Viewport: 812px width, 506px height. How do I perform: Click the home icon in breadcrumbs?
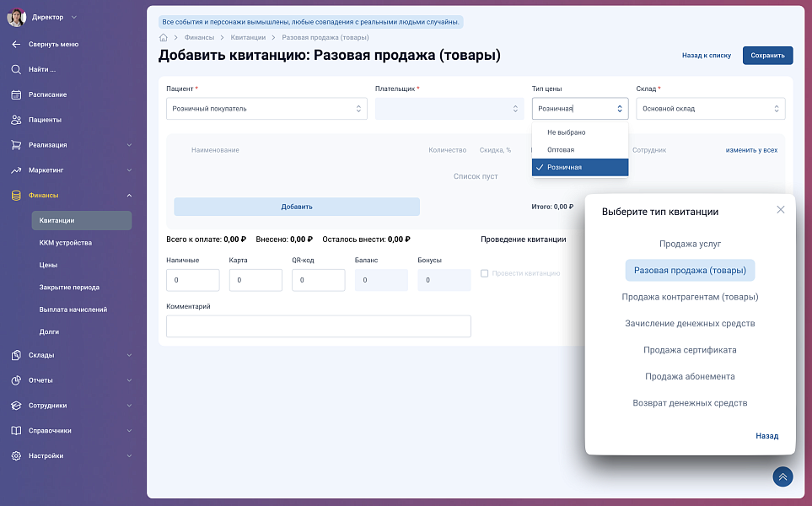tap(164, 38)
